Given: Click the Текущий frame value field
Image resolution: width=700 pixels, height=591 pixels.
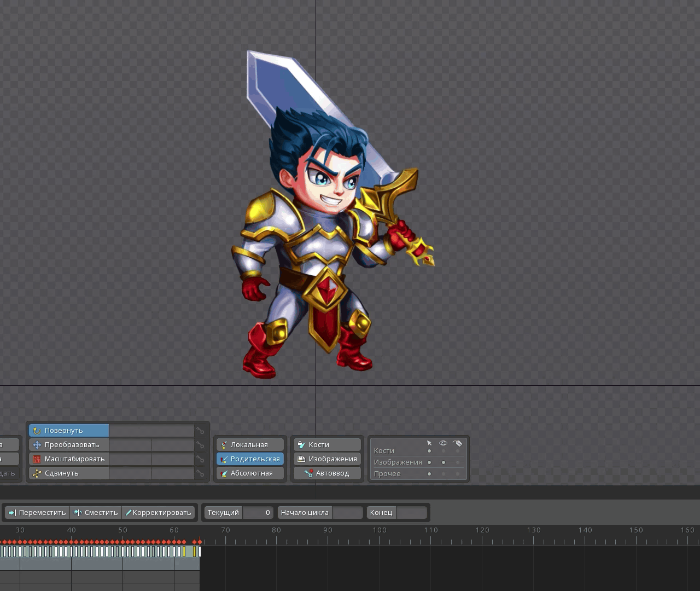Looking at the screenshot, I should tap(258, 513).
